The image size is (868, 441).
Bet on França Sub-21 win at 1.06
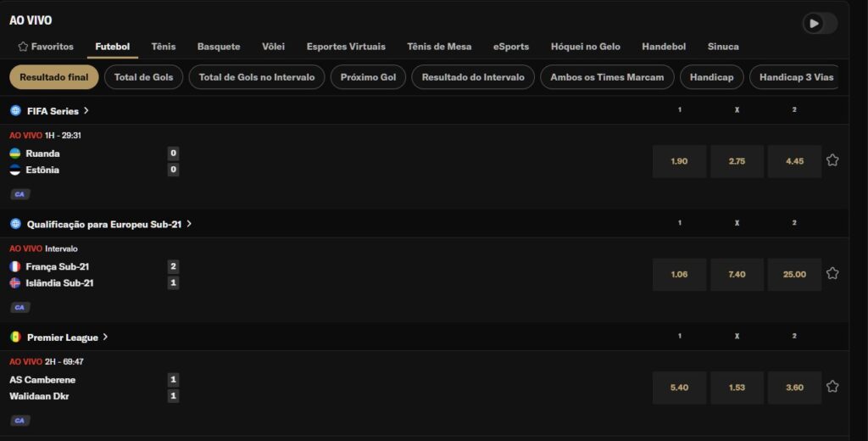tap(679, 274)
